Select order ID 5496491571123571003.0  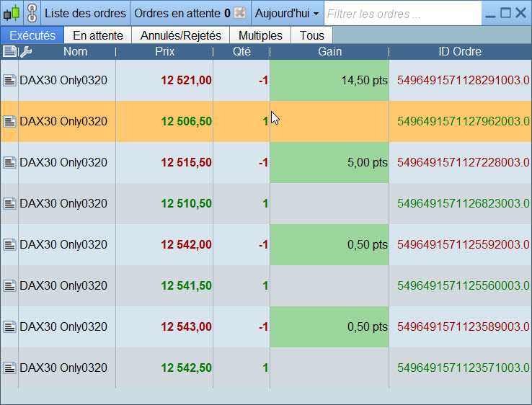click(463, 368)
